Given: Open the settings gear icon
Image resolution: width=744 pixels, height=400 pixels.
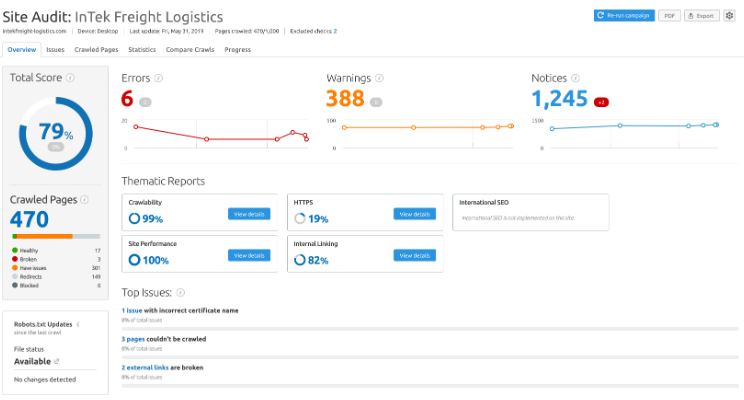Looking at the screenshot, I should point(729,16).
